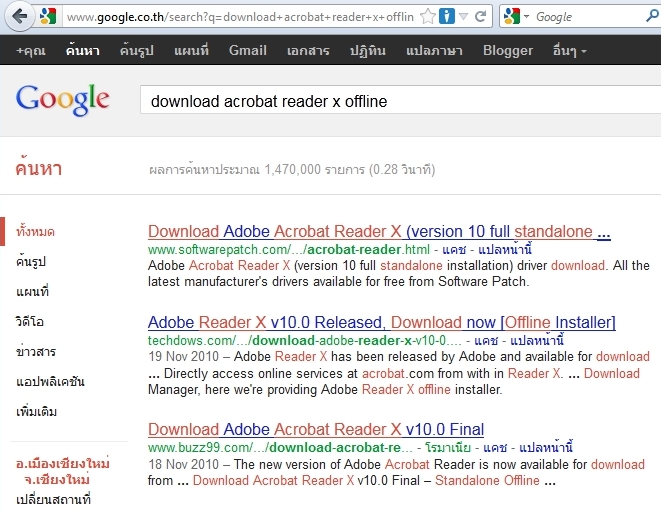Click the techdows.com green URL text
The image size is (661, 511).
(x=305, y=340)
